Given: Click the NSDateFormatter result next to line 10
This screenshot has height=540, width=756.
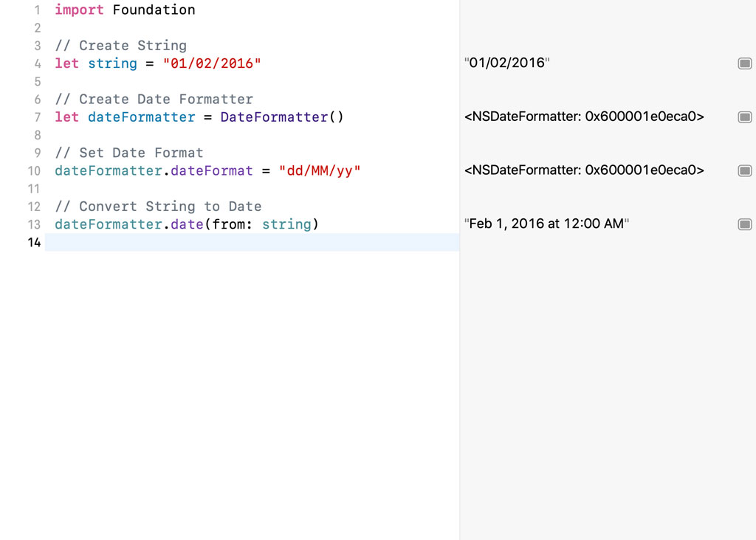Looking at the screenshot, I should pos(583,170).
